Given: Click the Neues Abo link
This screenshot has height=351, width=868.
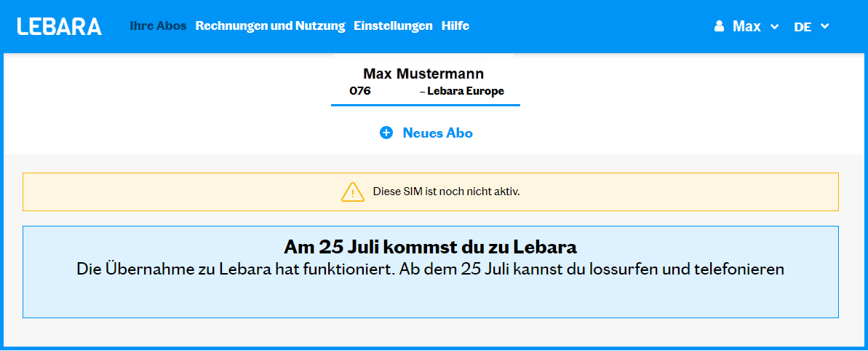Looking at the screenshot, I should click(437, 133).
